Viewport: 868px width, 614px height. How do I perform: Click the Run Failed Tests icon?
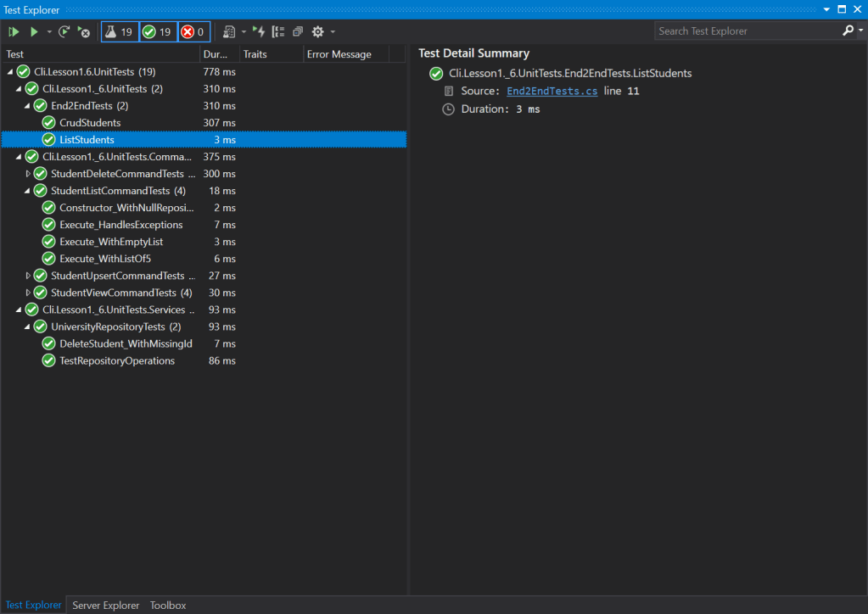click(x=83, y=31)
